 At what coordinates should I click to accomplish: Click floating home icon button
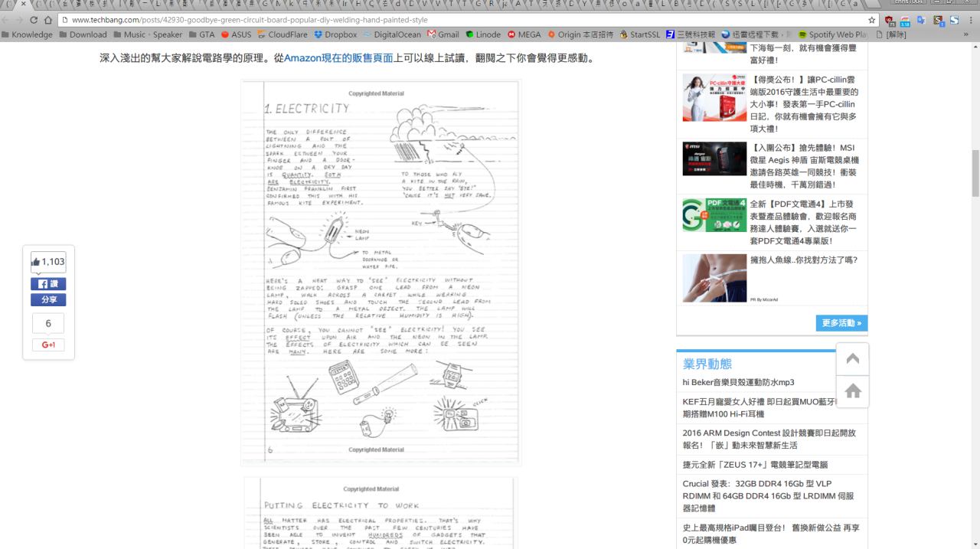pos(852,391)
